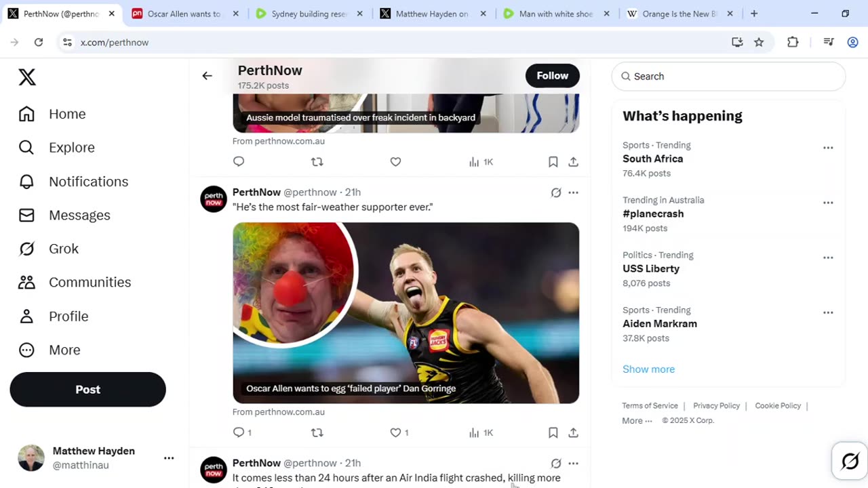Viewport: 868px width, 488px height.
Task: Repost the Oscar Allen post
Action: [x=317, y=432]
